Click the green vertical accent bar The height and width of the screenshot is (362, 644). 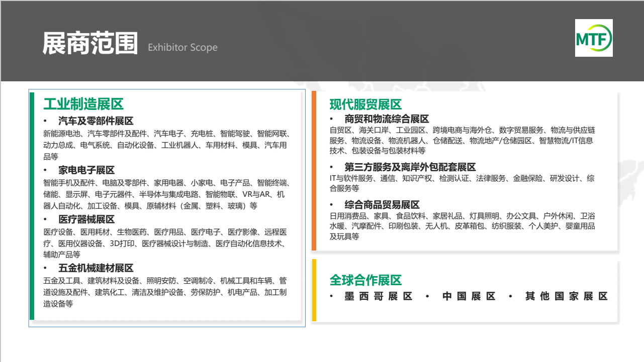point(32,206)
